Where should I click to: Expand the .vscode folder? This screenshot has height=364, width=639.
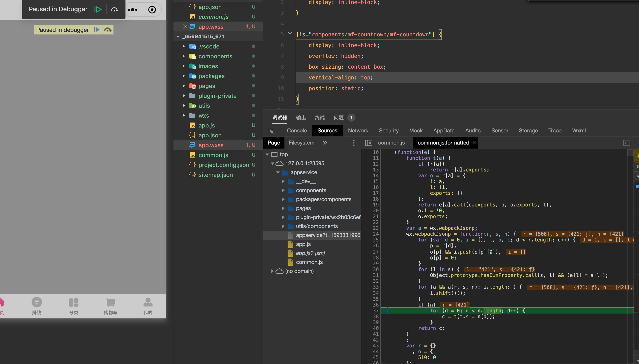tap(184, 46)
